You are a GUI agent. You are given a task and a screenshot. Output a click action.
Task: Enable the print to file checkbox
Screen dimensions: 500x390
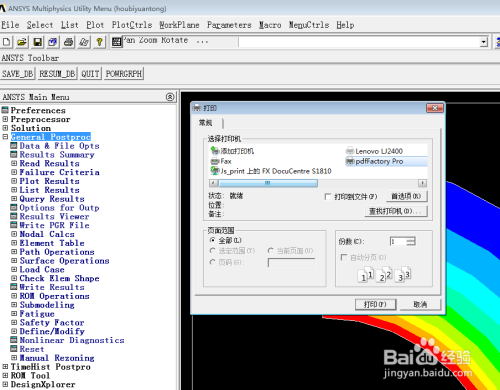(328, 197)
